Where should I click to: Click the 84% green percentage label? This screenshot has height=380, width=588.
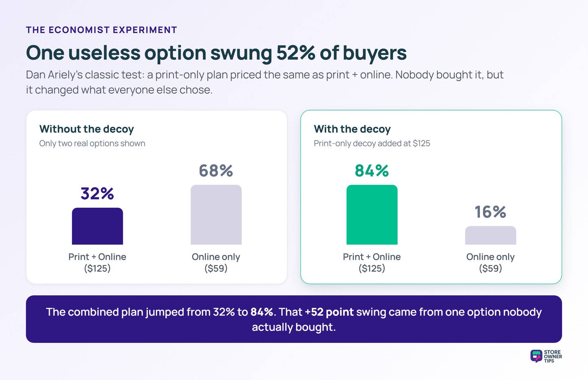pos(372,171)
